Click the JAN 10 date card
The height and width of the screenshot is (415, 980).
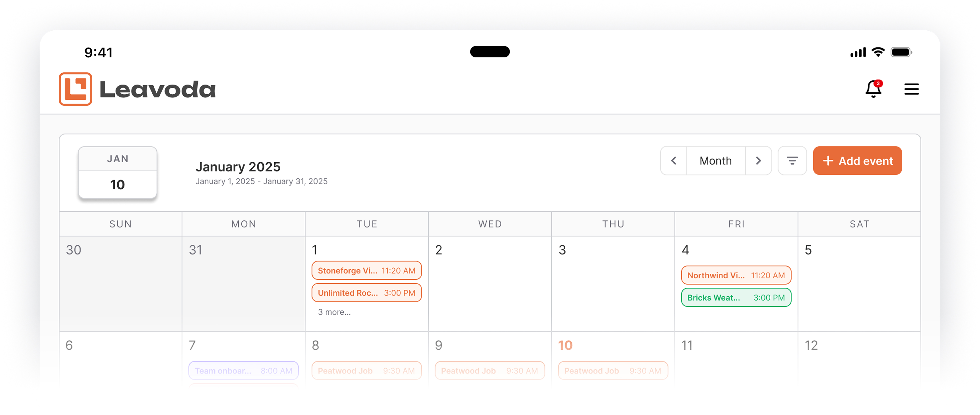click(x=118, y=172)
